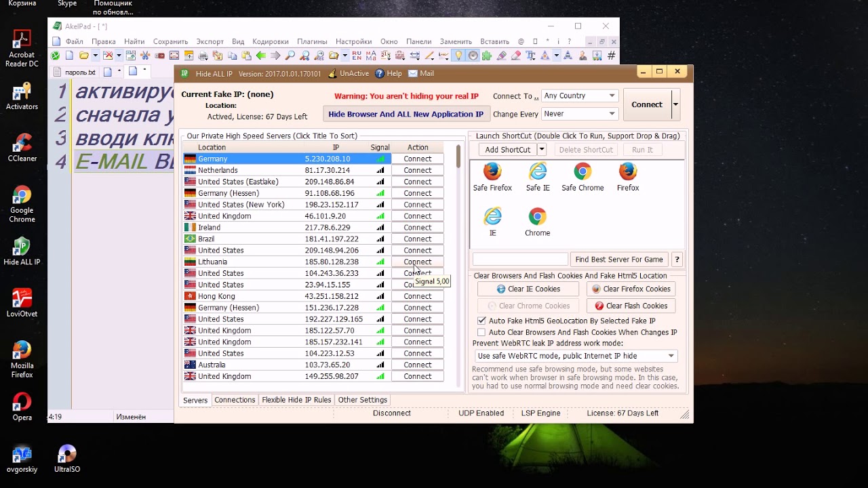Viewport: 868px width, 488px height.
Task: Select the пароль.txt document tab in AkelPad
Action: click(x=75, y=72)
